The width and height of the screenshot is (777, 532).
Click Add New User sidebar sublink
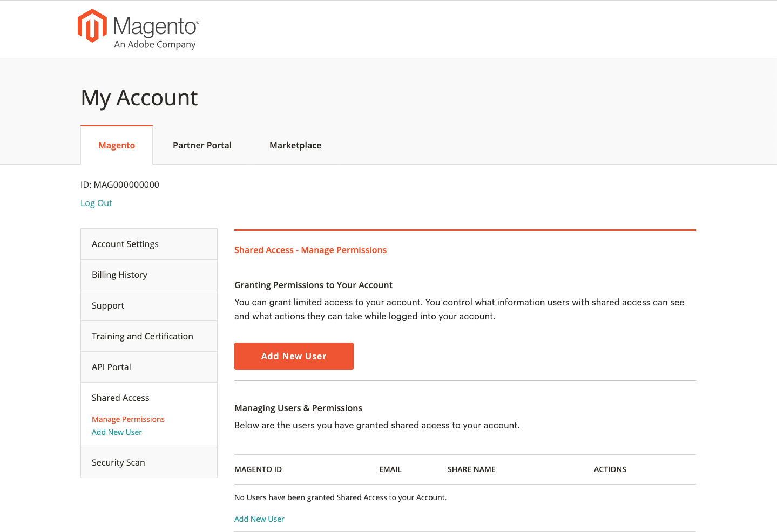tap(117, 432)
